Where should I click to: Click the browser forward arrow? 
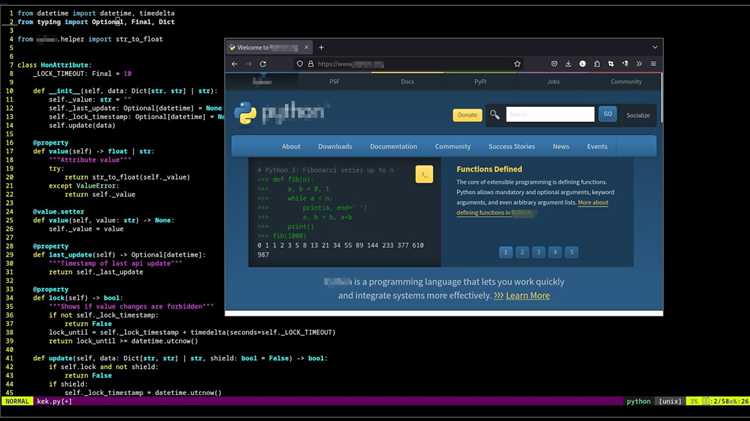tap(249, 64)
